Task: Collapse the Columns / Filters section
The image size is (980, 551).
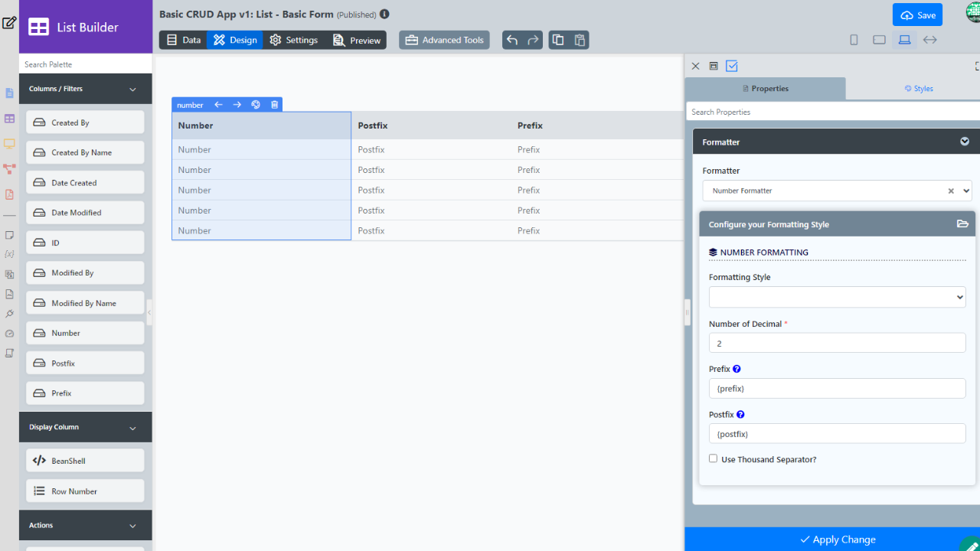Action: click(x=132, y=89)
